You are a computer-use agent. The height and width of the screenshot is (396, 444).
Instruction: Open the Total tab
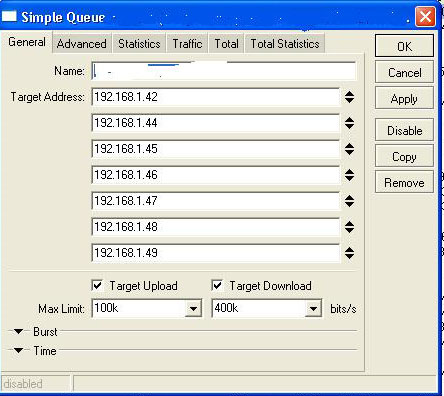tap(226, 44)
